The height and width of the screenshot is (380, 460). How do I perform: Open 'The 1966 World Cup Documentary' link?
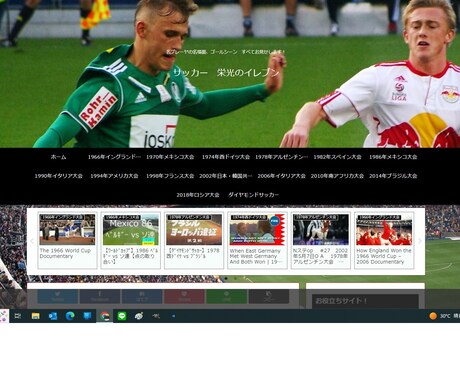[65, 253]
